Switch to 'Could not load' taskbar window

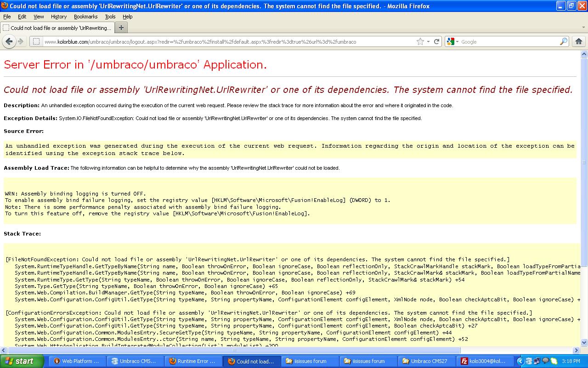tap(251, 361)
